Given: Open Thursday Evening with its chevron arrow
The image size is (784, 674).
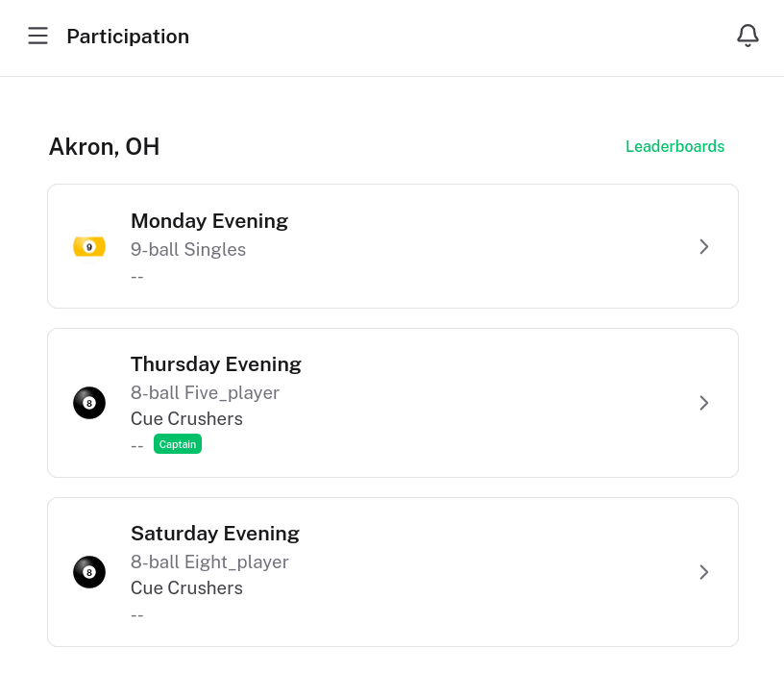Looking at the screenshot, I should (704, 403).
